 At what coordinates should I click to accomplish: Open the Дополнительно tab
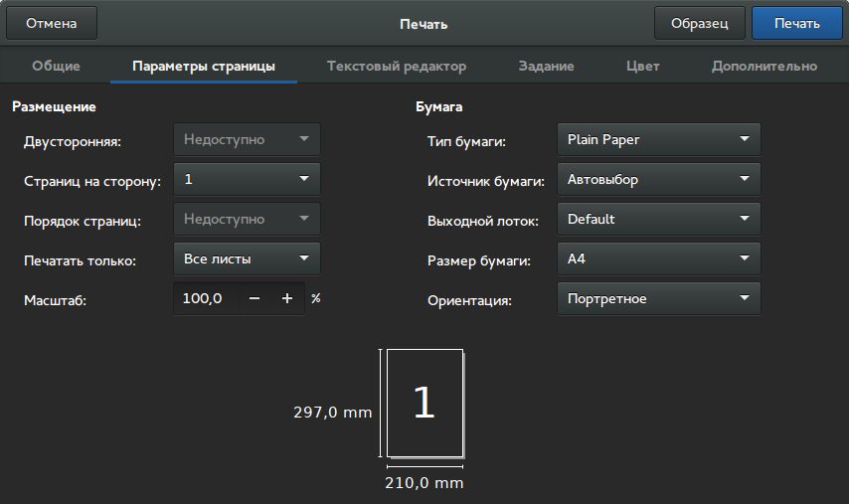764,67
